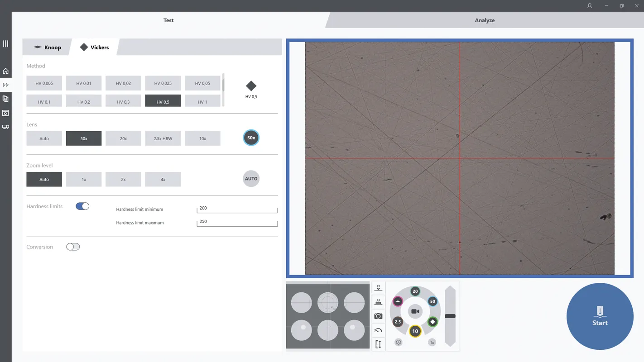Choose method HV 0,01
This screenshot has width=644, height=362.
[x=84, y=83]
